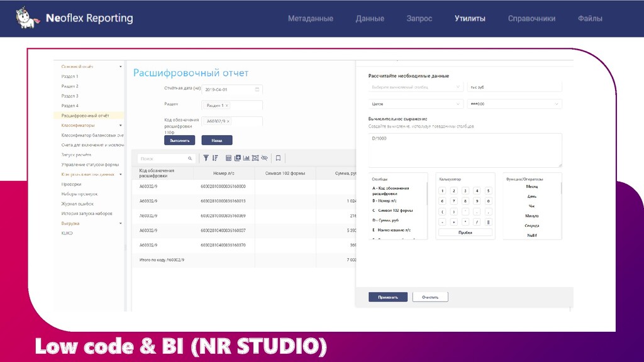Open 'Запуск расчёта' in the sidebar
This screenshot has height=362, width=644.
(76, 155)
